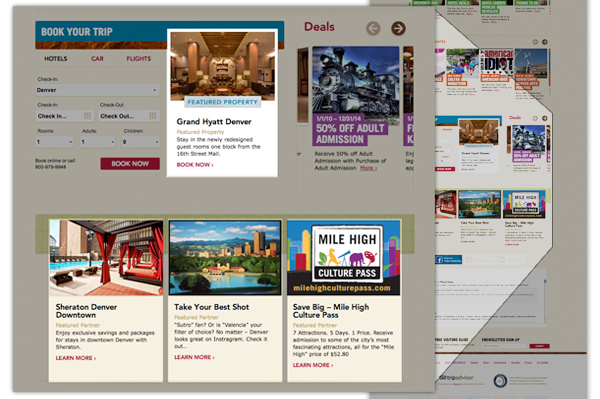This screenshot has height=399, width=600.
Task: Click previous events arrow on background page
Action: point(535,42)
